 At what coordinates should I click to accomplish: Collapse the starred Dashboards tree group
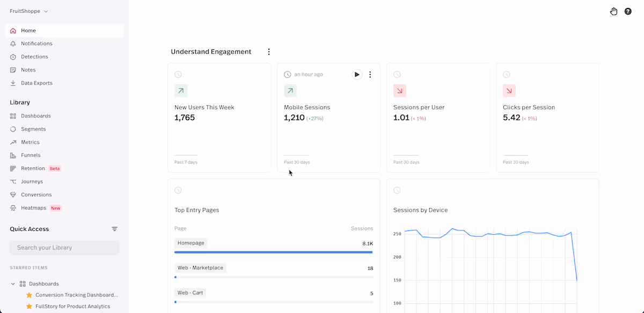tap(13, 284)
